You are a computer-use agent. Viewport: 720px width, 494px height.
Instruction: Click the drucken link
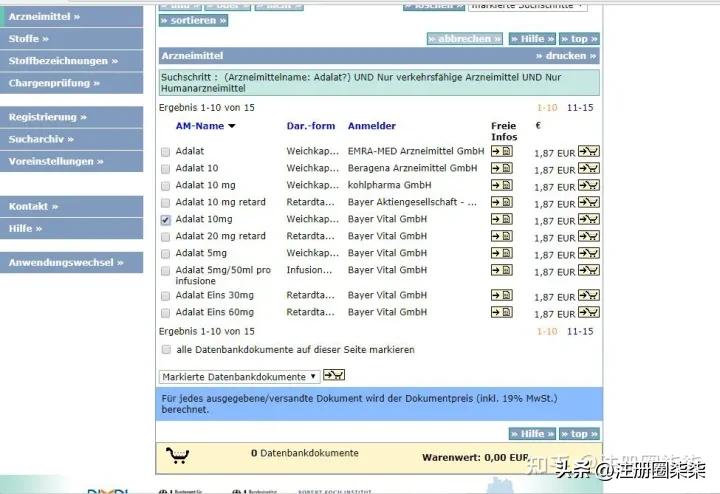(x=566, y=56)
